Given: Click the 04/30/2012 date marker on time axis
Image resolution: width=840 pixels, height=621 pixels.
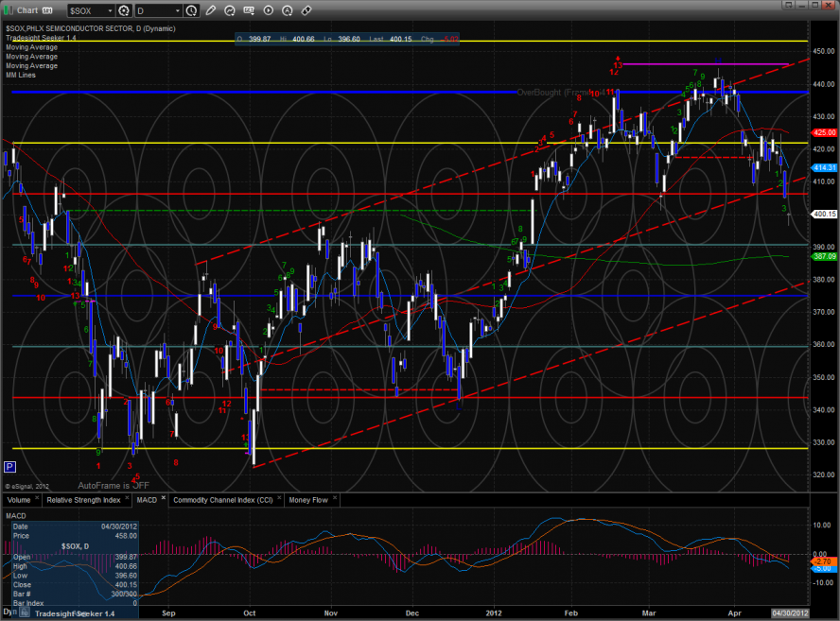Looking at the screenshot, I should click(792, 613).
